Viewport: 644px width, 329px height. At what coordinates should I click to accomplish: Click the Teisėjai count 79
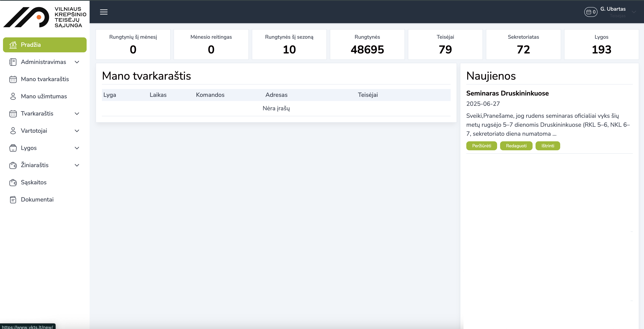click(x=445, y=50)
